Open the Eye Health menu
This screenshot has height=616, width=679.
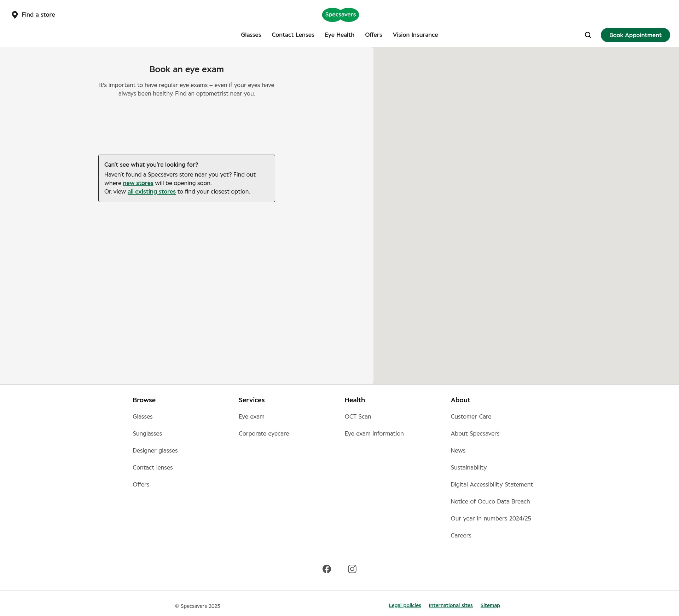[339, 35]
